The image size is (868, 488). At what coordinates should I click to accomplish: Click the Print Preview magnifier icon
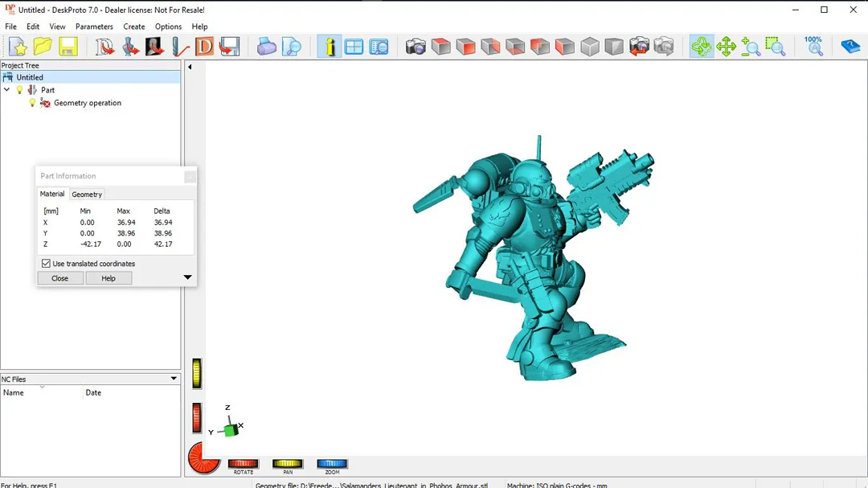tap(292, 47)
